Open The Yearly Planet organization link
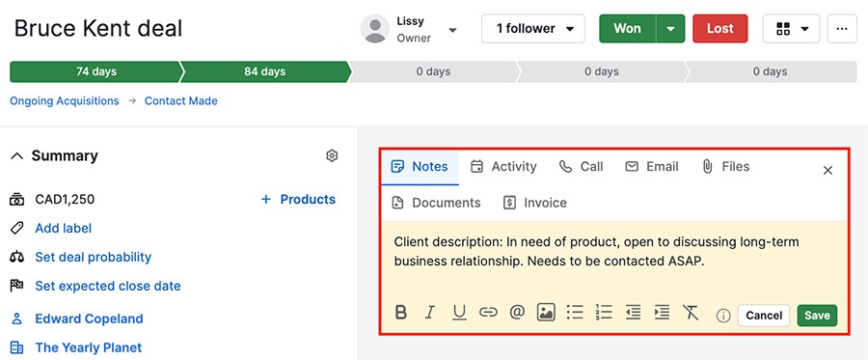 (89, 347)
